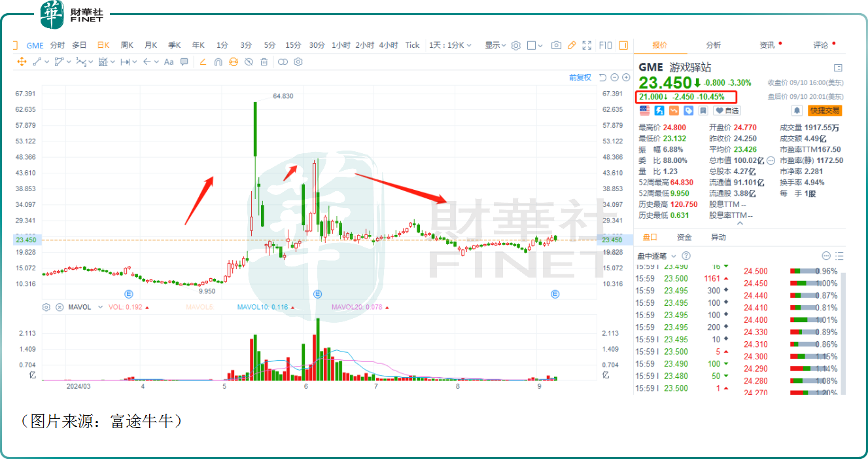Viewport: 868px width, 472px height.
Task: Expand chart to fullscreen
Action: click(587, 45)
